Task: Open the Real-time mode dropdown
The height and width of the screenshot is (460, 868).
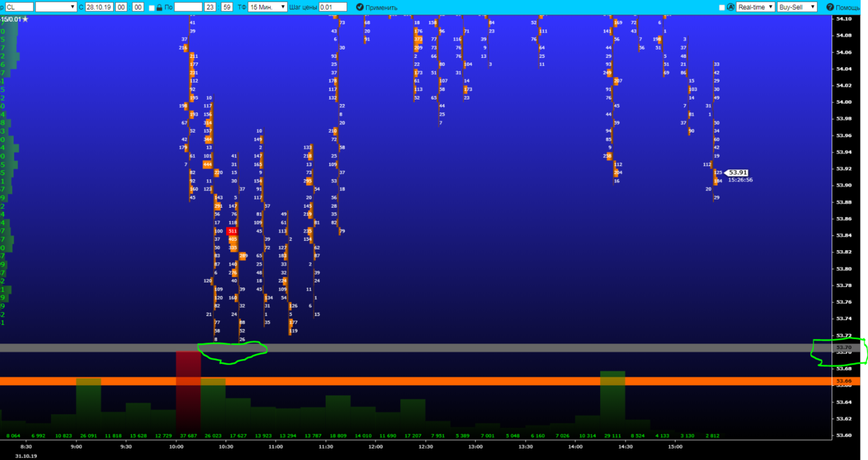Action: click(x=754, y=7)
